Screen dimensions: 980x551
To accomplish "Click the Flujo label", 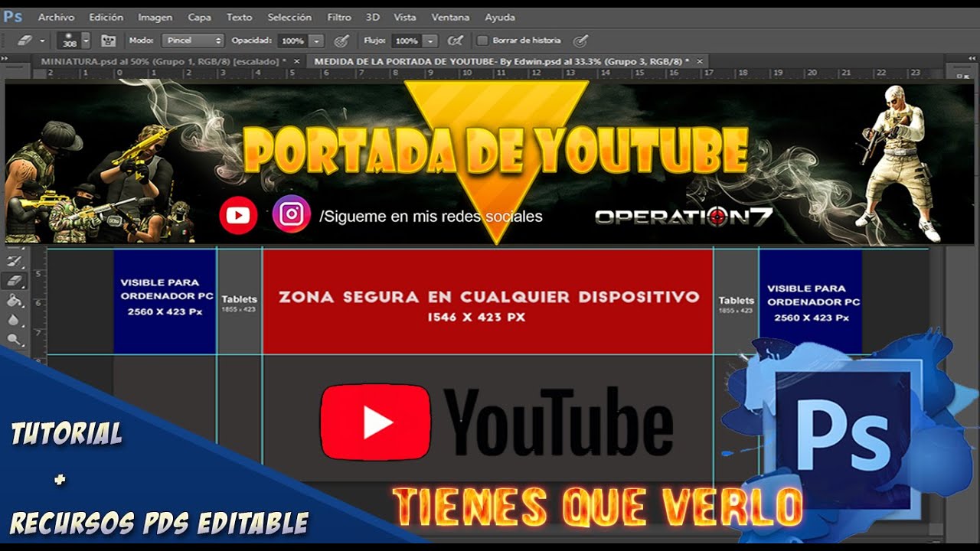I will 375,41.
